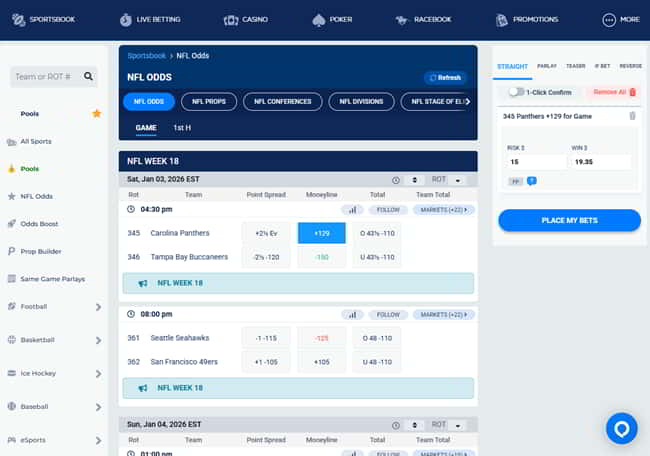Image resolution: width=650 pixels, height=456 pixels.
Task: Expand the Ice Hockey category chevron
Action: (x=98, y=374)
